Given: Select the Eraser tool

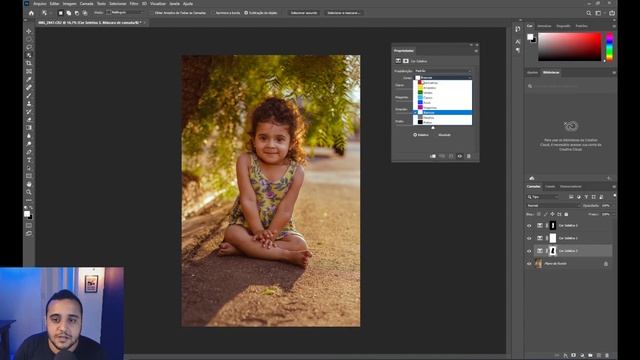Looking at the screenshot, I should coord(29,120).
